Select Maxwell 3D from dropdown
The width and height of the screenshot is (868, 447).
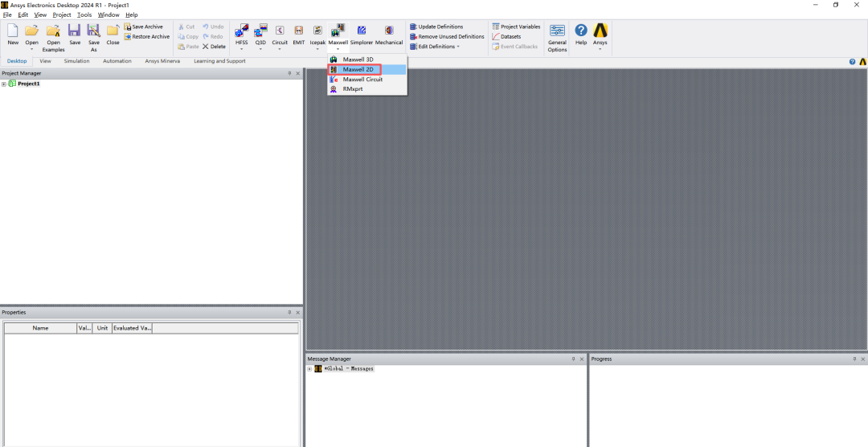(367, 59)
